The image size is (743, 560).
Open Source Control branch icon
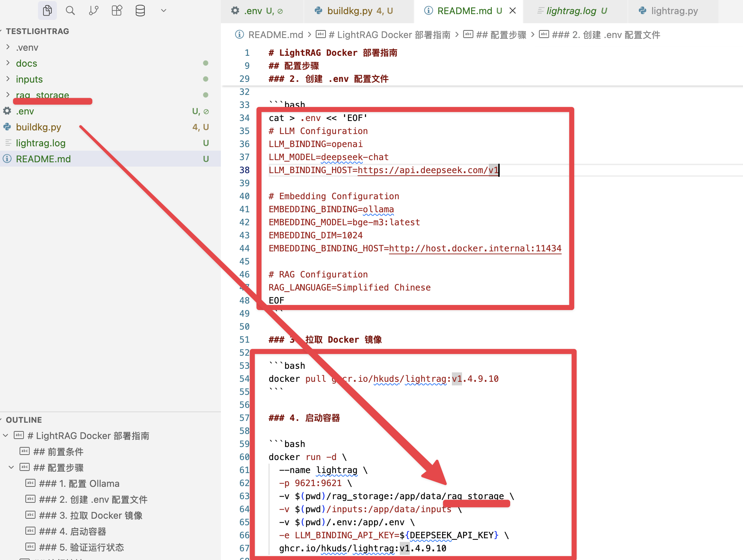pos(93,11)
